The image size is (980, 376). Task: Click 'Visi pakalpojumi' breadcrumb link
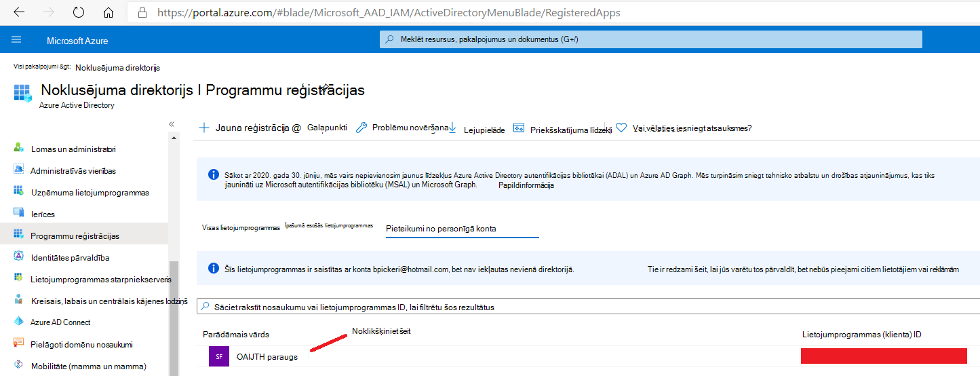point(42,67)
